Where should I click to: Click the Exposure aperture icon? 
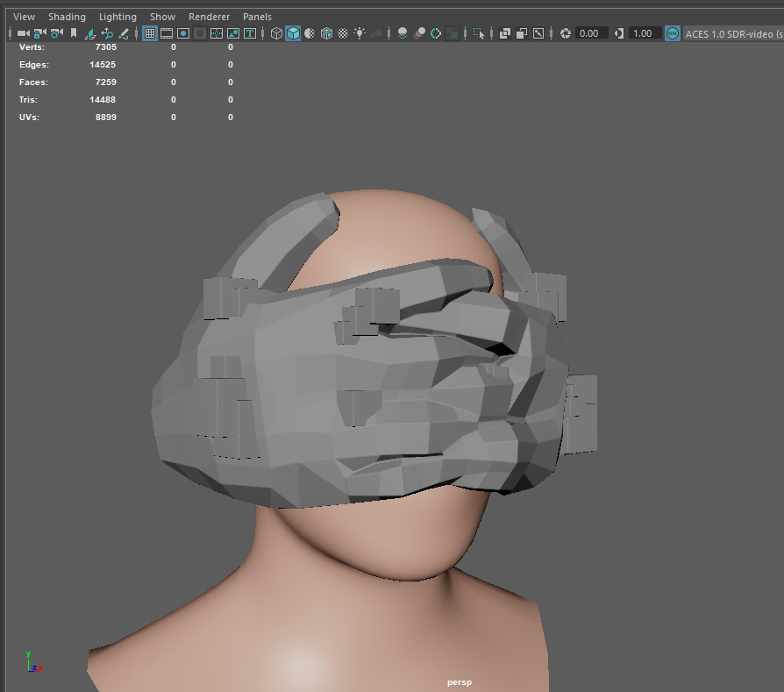tap(566, 33)
